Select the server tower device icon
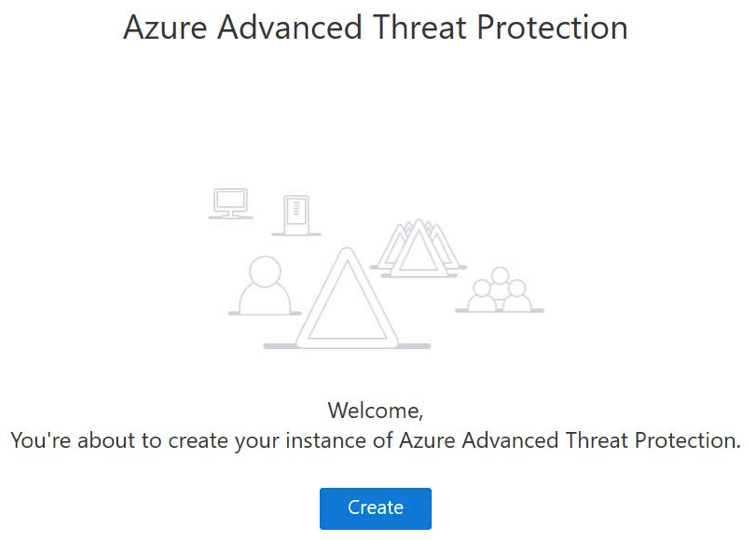 [x=296, y=214]
